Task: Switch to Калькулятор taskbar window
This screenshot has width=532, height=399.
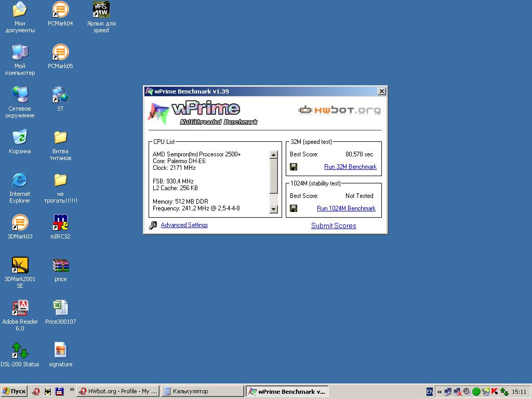Action: [x=202, y=391]
